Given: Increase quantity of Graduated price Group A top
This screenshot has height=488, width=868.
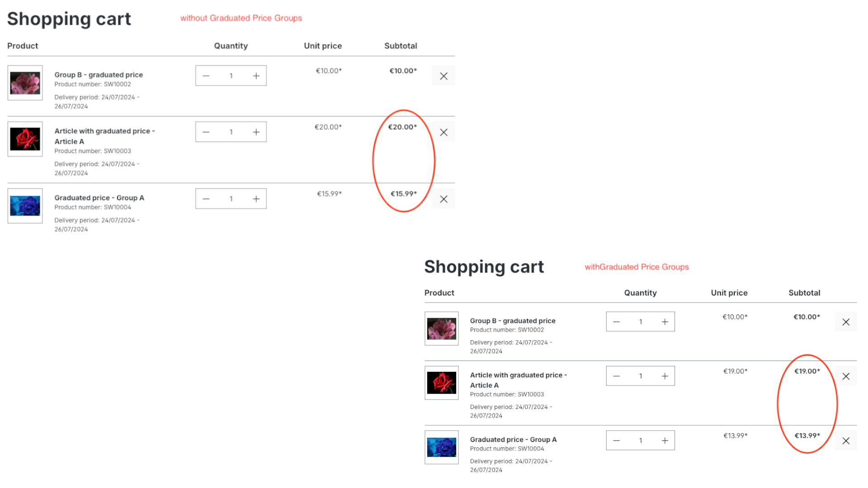Looking at the screenshot, I should [x=255, y=198].
